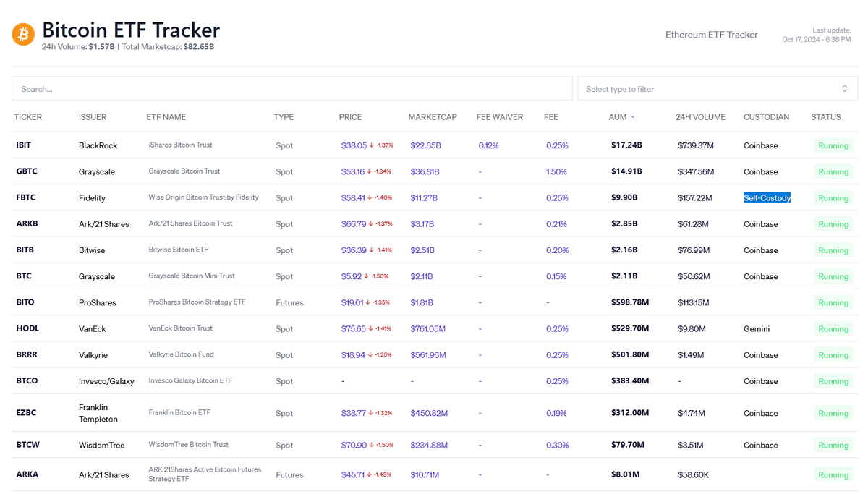This screenshot has height=494, width=868.
Task: Click the $9.90B AUM value
Action: [x=624, y=197]
